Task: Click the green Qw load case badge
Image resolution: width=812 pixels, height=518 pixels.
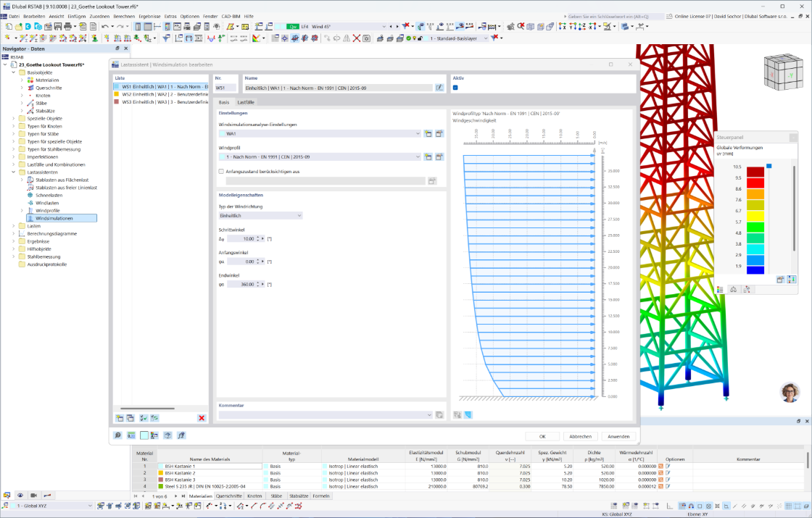Action: click(293, 26)
